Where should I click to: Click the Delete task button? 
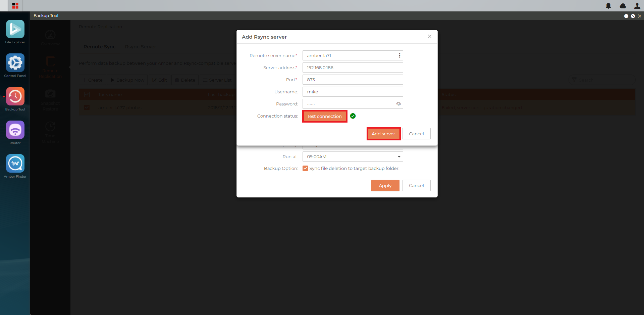pyautogui.click(x=185, y=80)
